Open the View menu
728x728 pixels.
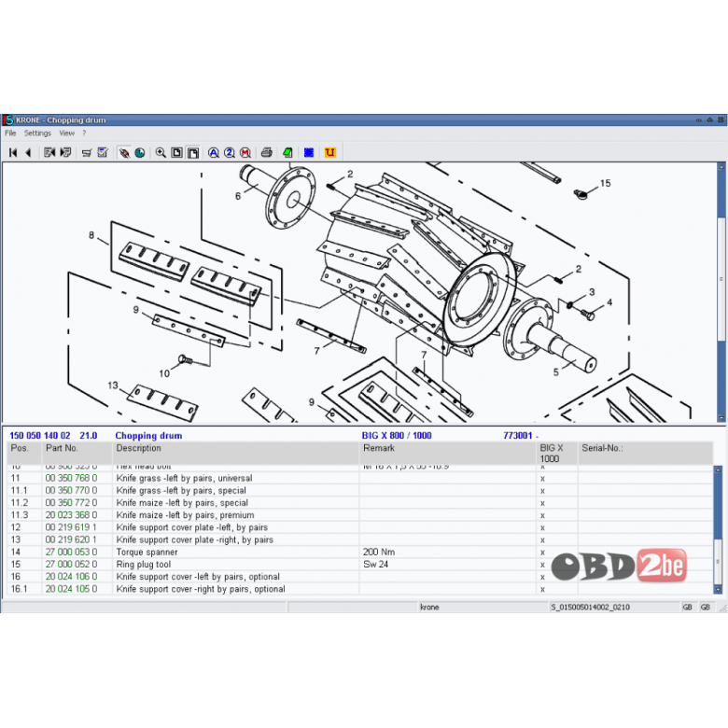[67, 133]
